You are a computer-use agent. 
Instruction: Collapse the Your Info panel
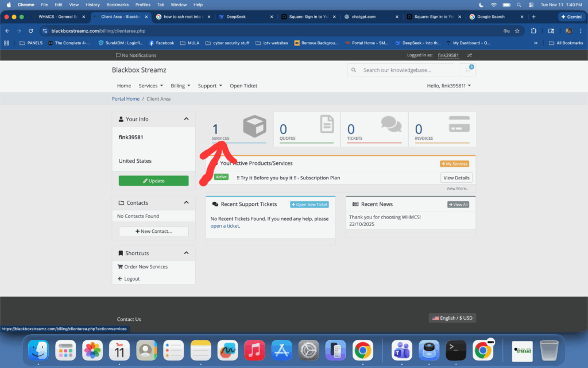tap(186, 119)
